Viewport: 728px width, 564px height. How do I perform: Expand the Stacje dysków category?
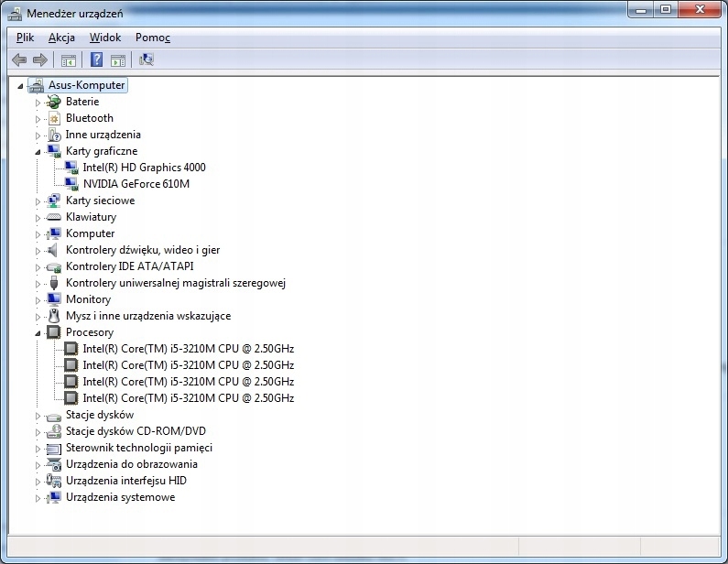[38, 416]
